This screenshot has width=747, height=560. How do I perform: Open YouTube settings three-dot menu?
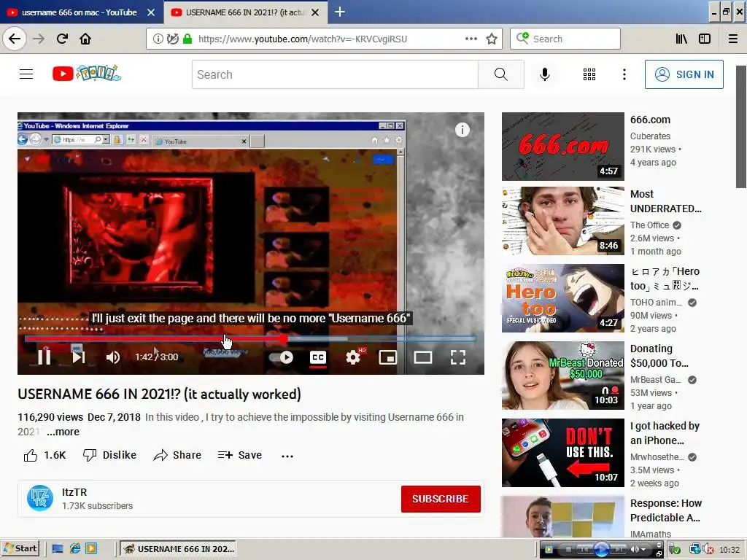click(x=624, y=74)
